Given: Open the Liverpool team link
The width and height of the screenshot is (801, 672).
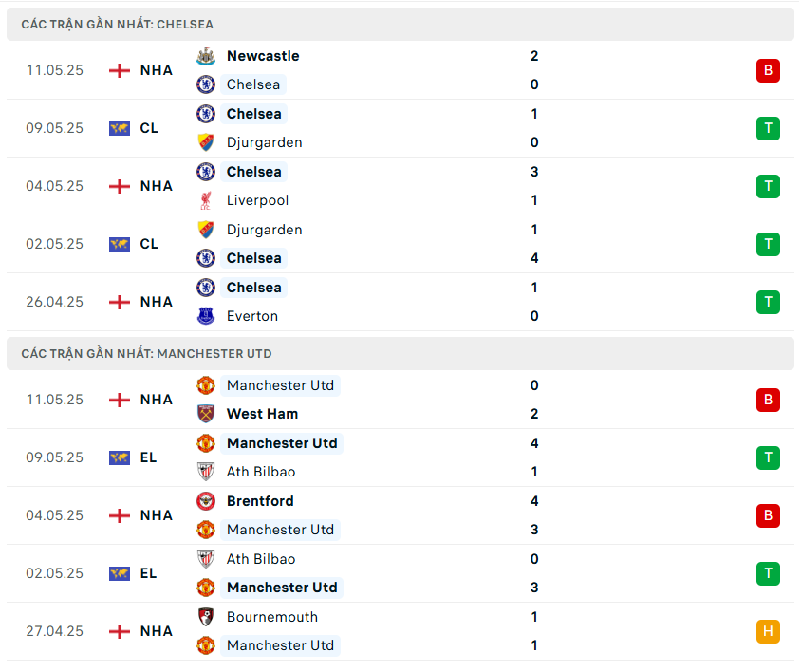Looking at the screenshot, I should (x=257, y=200).
